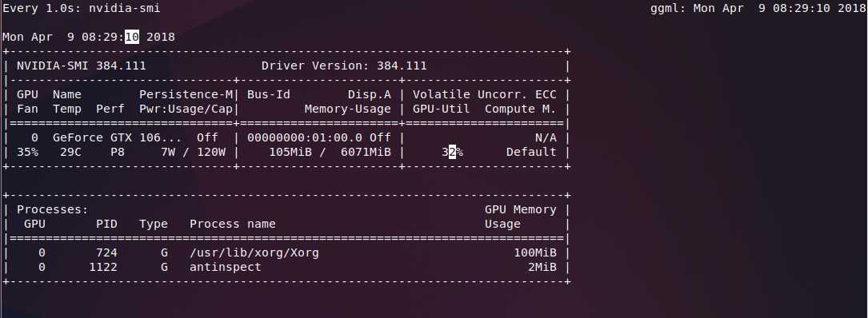
Task: Click the 105MiB / 6071MiB memory usage
Action: pyautogui.click(x=330, y=152)
